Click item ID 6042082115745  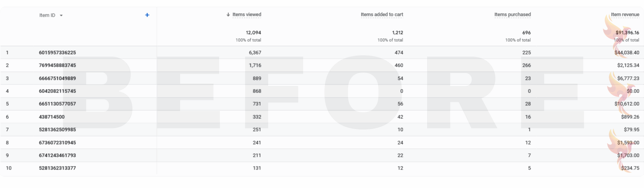57,91
